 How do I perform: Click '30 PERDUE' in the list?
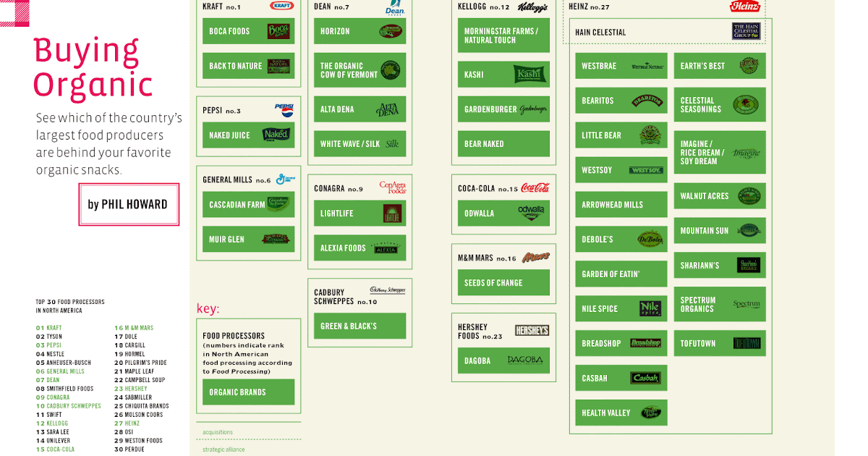click(x=129, y=449)
